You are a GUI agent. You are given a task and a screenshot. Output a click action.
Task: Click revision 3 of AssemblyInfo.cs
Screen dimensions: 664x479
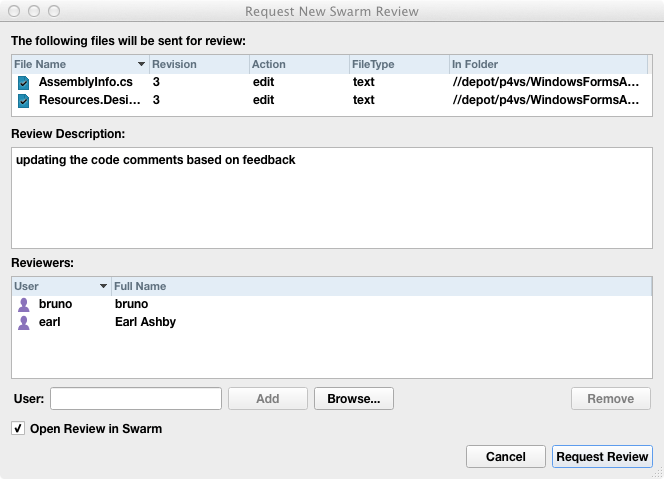(x=156, y=82)
